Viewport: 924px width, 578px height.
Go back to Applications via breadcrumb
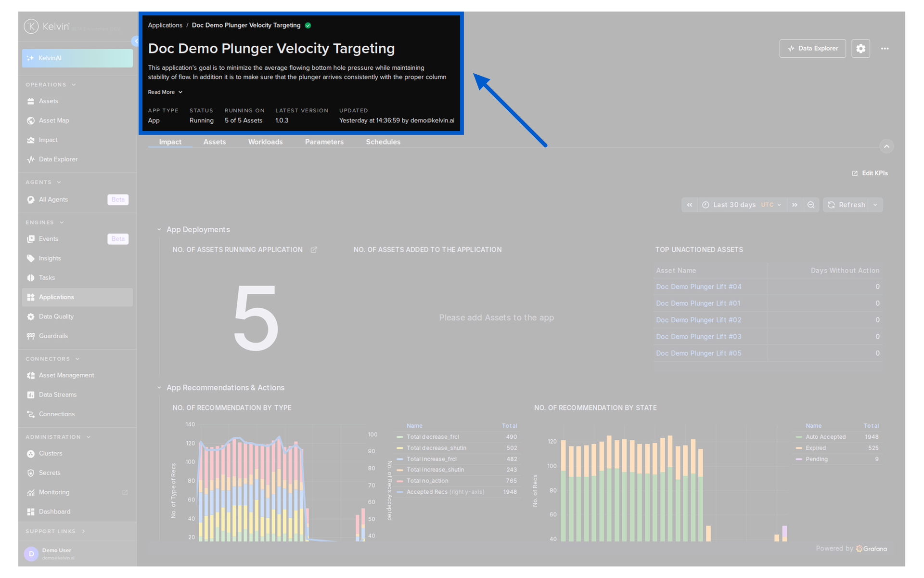pyautogui.click(x=165, y=26)
